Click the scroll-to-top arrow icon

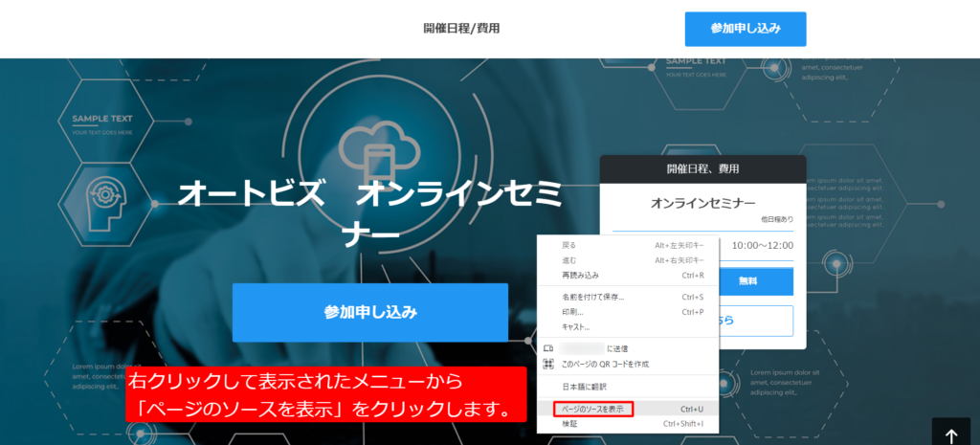(950, 435)
